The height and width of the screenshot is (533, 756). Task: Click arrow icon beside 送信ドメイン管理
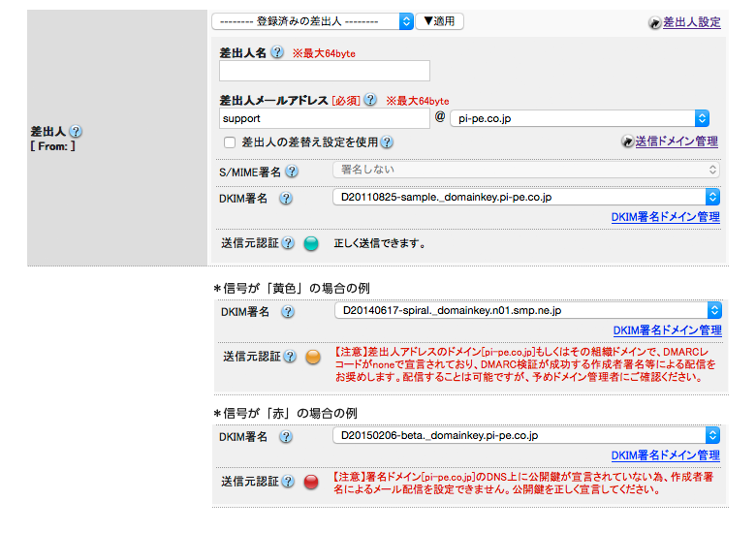[627, 141]
